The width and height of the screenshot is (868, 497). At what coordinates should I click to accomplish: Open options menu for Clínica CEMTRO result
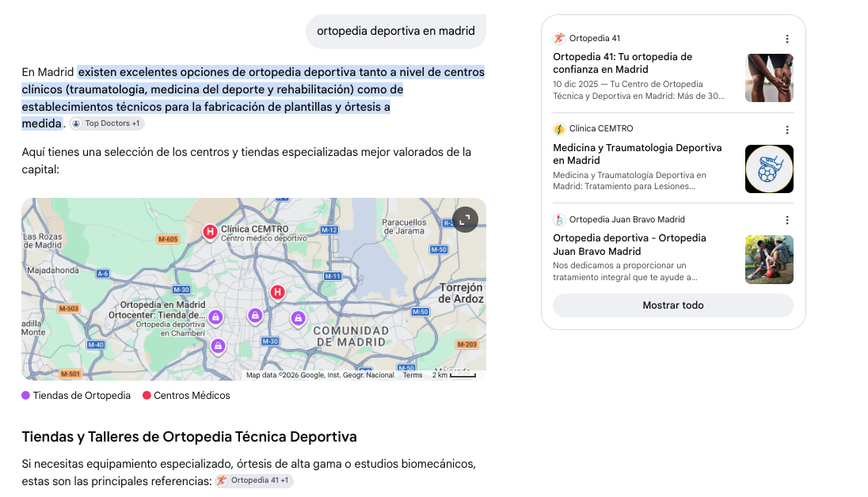click(x=786, y=130)
